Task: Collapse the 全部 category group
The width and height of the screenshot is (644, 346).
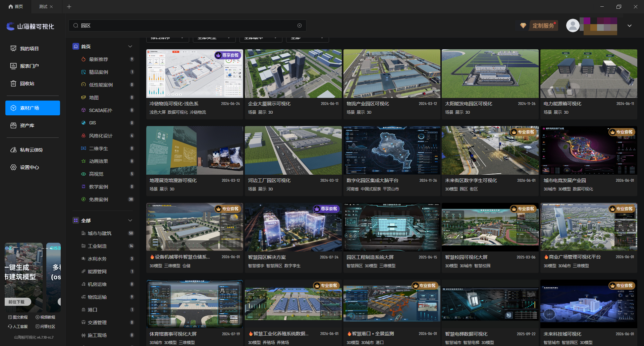Action: pos(130,221)
